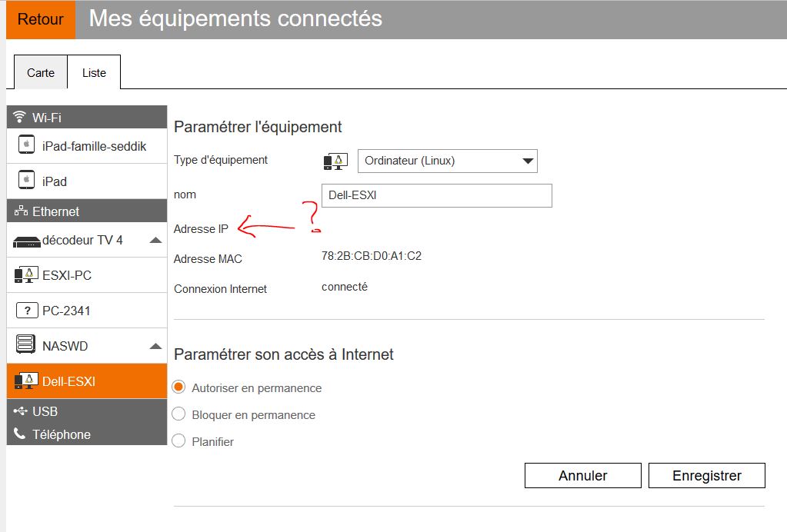
Task: Click the Enregistrer button
Action: (x=706, y=475)
